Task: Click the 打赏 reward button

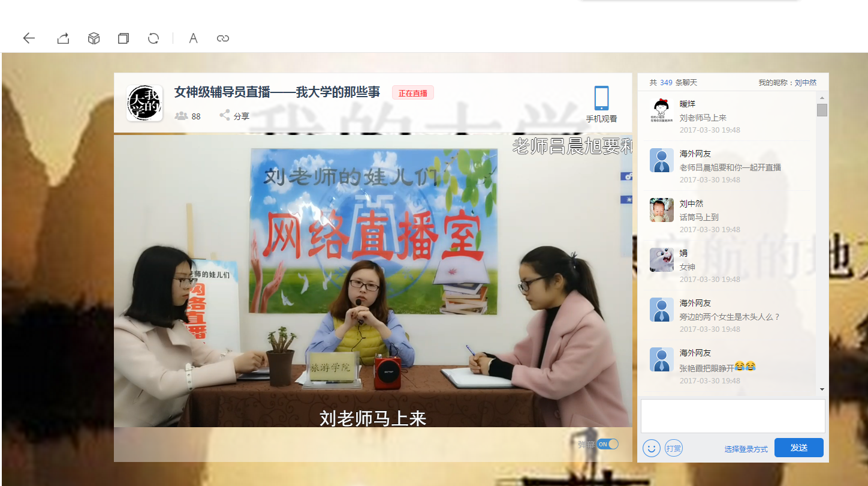Action: 674,448
